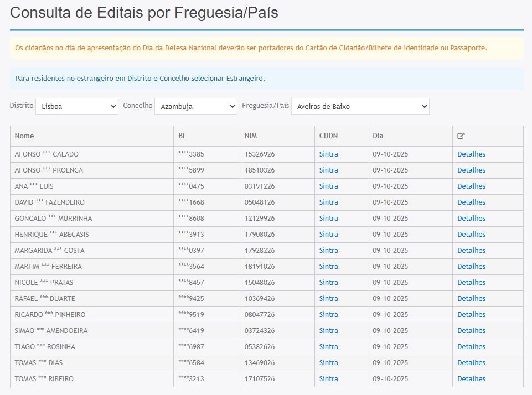Image resolution: width=532 pixels, height=395 pixels.
Task: Select Sintra link for RICARDO *** PINHEIRO
Action: pos(328,315)
